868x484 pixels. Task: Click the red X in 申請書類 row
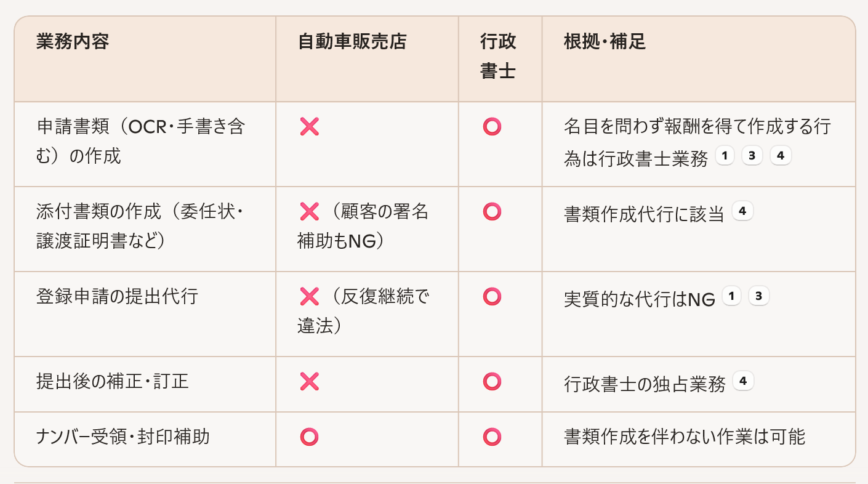point(309,127)
